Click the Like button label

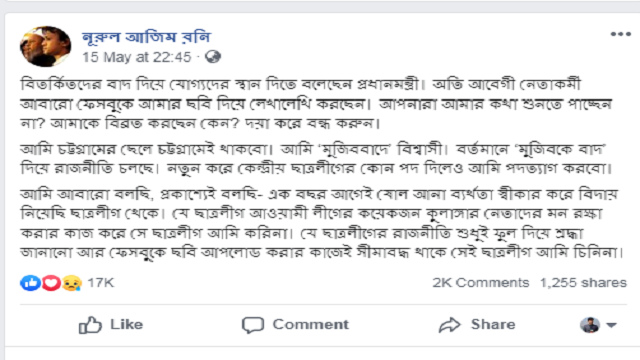[127, 324]
